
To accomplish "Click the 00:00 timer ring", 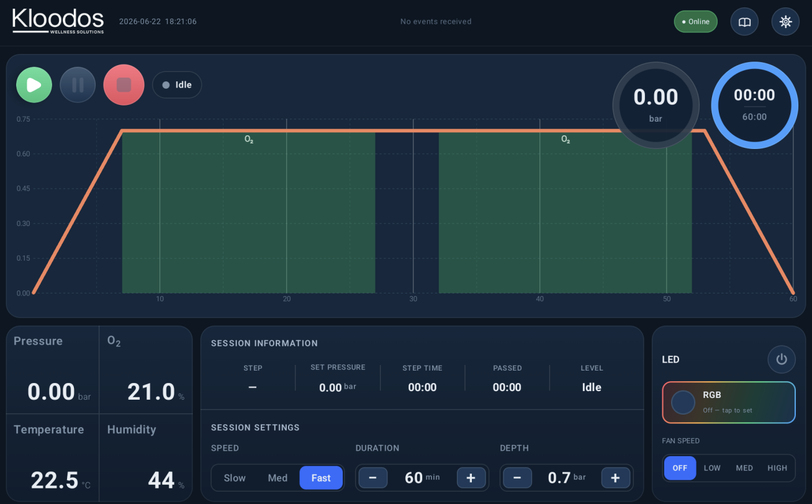I will click(754, 105).
